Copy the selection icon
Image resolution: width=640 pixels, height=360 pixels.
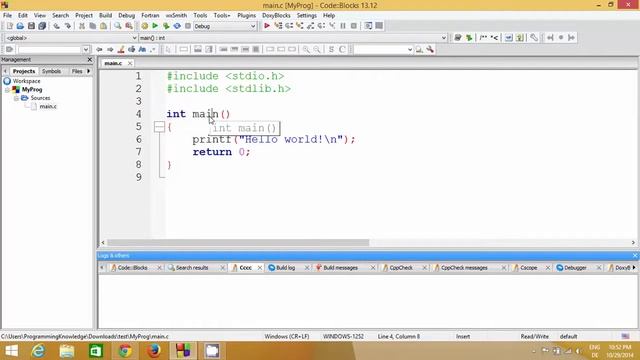(93, 26)
